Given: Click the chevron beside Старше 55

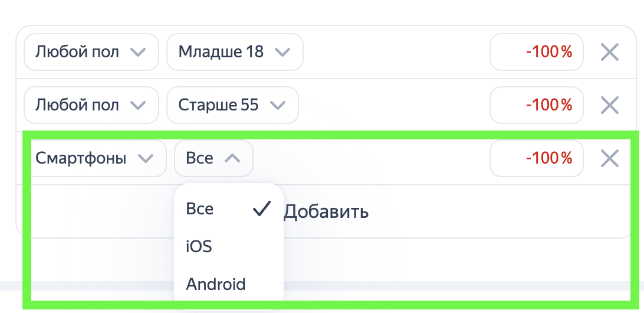Looking at the screenshot, I should [x=277, y=105].
